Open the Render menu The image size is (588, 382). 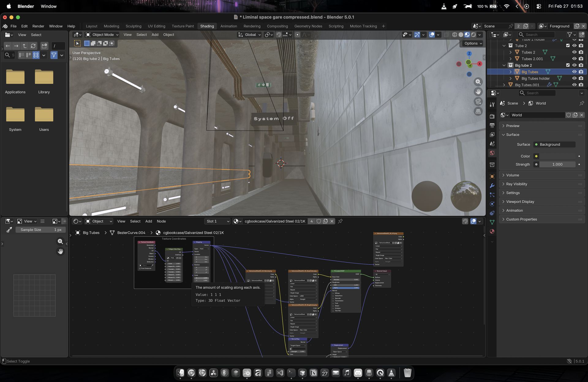click(38, 26)
